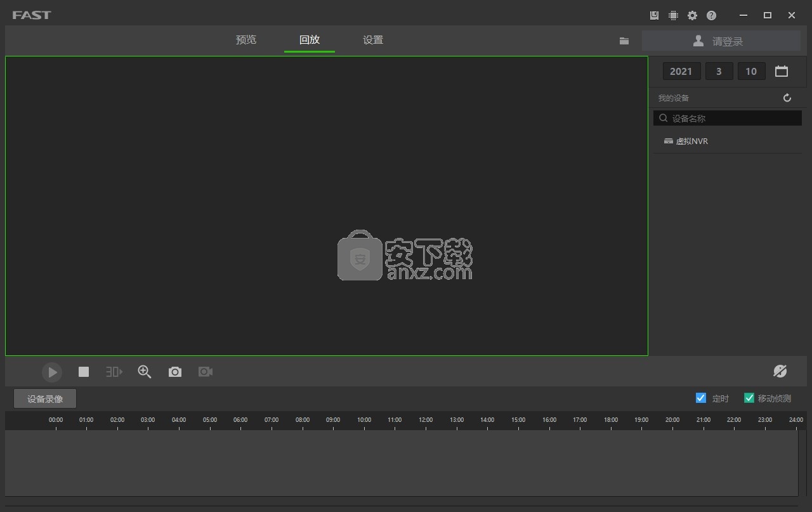The height and width of the screenshot is (512, 812).
Task: Click the chip icon in the title bar
Action: pos(673,15)
